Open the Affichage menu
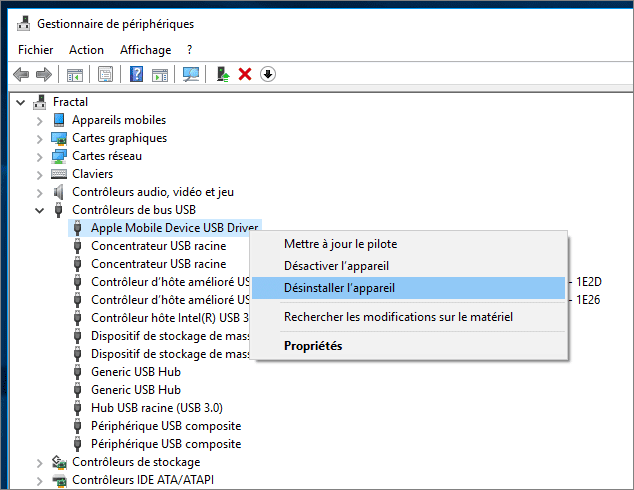The image size is (634, 490). 146,50
